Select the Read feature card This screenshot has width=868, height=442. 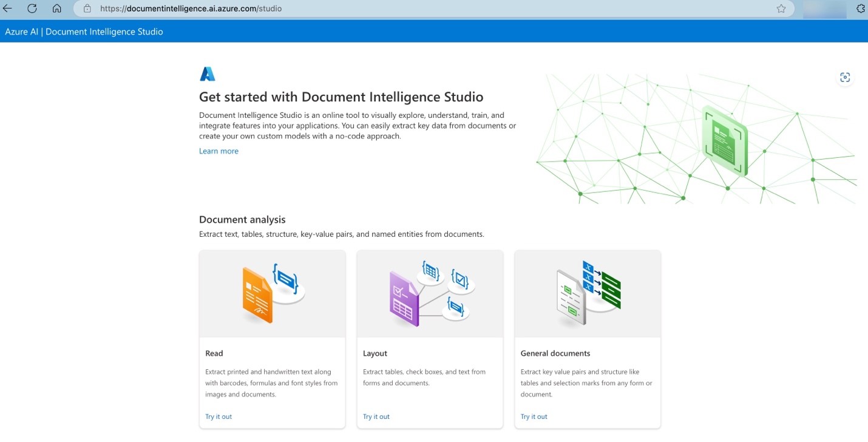pos(272,338)
